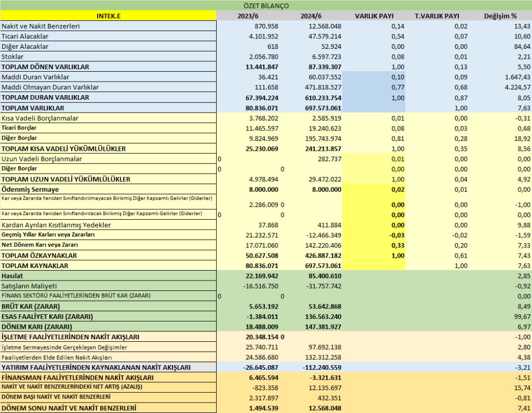Click Uzun Vadeli Borçlanmalar label
Viewport: 532px width, 413px height.
pyautogui.click(x=42, y=159)
